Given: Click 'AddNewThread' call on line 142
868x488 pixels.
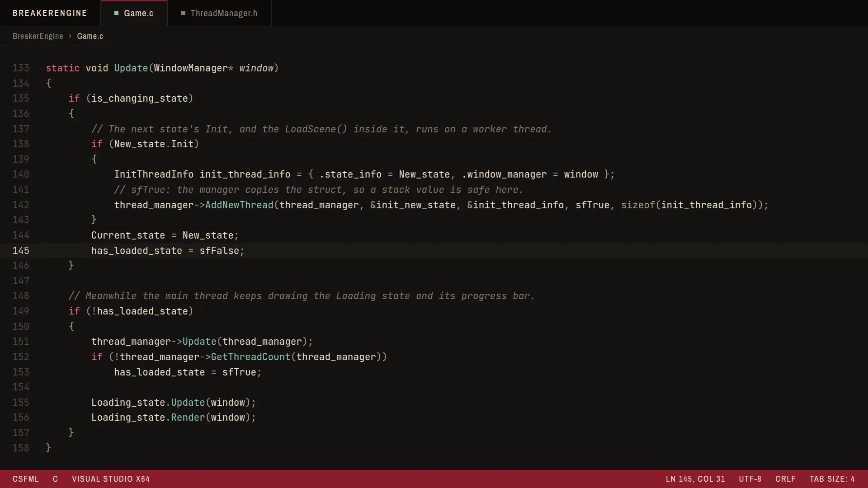Looking at the screenshot, I should pyautogui.click(x=239, y=205).
